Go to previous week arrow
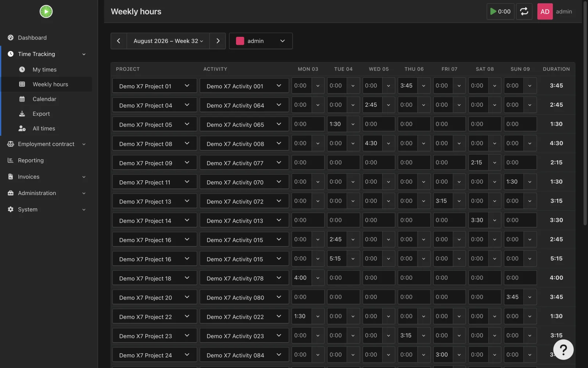This screenshot has width=588, height=368. 119,41
